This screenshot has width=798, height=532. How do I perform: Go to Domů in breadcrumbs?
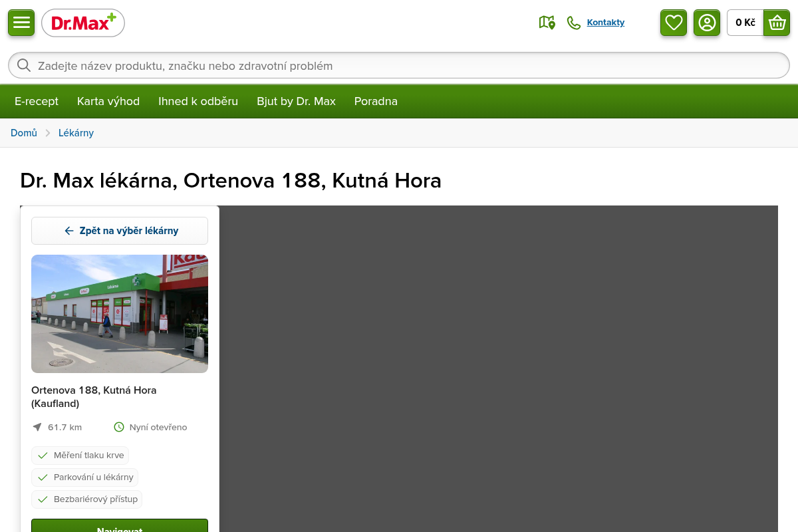24,133
